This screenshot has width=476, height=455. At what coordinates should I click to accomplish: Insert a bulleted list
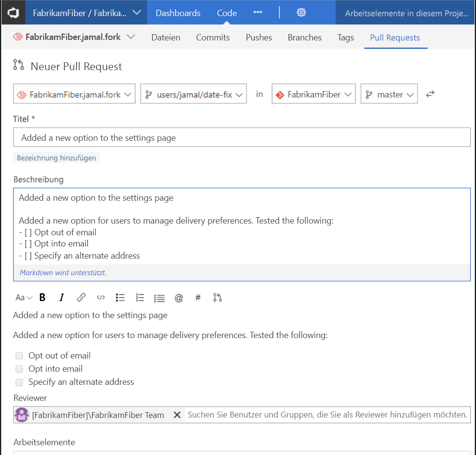click(x=120, y=298)
